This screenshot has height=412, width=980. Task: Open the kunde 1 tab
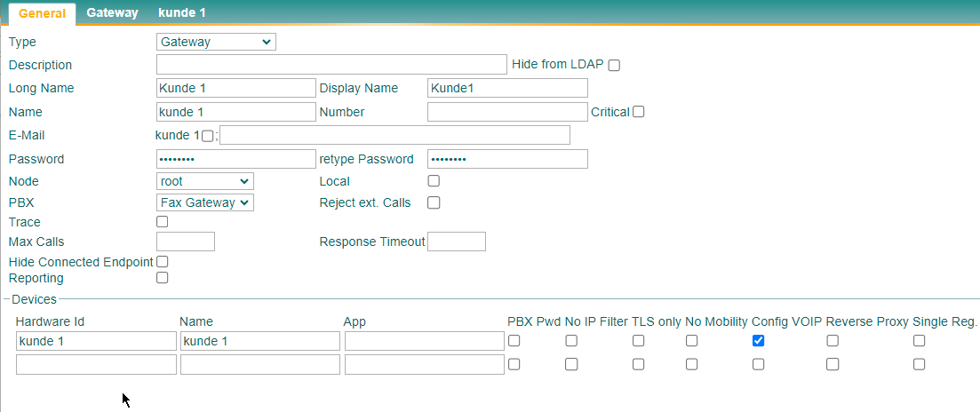point(181,12)
